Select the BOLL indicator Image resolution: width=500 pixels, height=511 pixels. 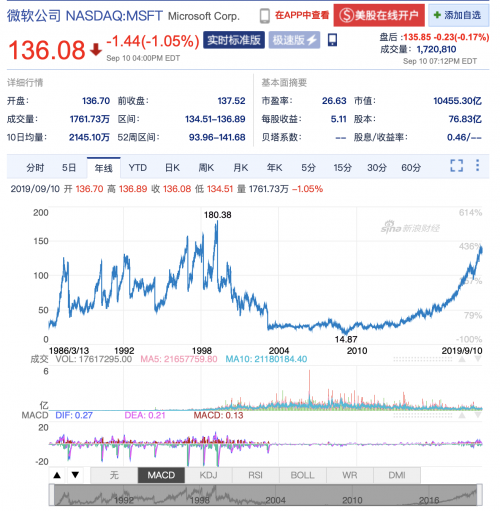point(303,475)
